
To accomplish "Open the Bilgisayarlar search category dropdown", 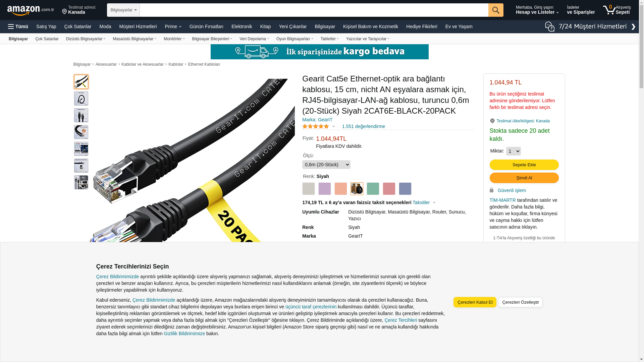I will click(x=123, y=10).
